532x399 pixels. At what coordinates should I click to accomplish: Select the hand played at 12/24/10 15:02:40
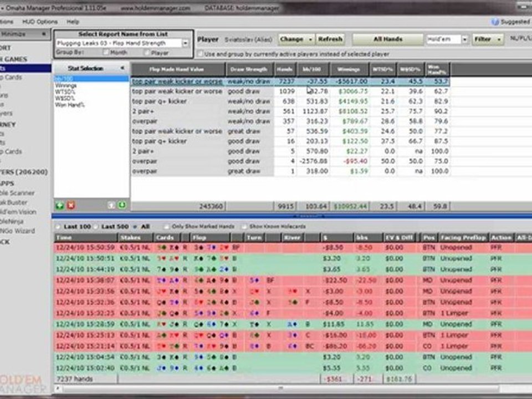(293, 368)
